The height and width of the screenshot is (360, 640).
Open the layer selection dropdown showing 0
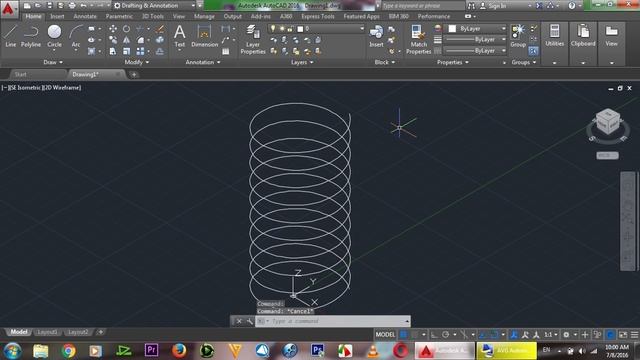click(316, 29)
